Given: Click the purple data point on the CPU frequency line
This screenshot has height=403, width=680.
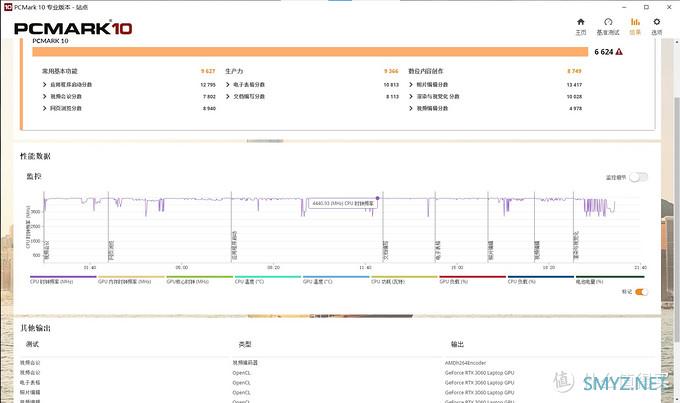Looking at the screenshot, I should coord(378,198).
